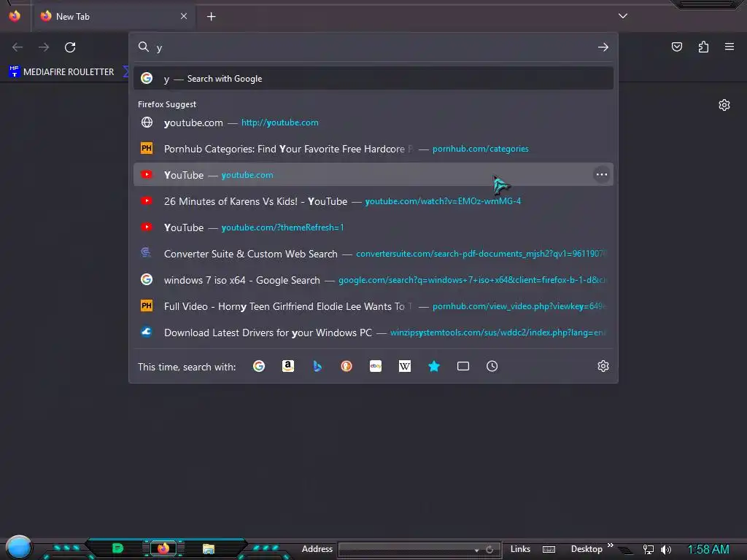Open youtube.com http suggestion
Image resolution: width=747 pixels, height=560 pixels.
(373, 122)
